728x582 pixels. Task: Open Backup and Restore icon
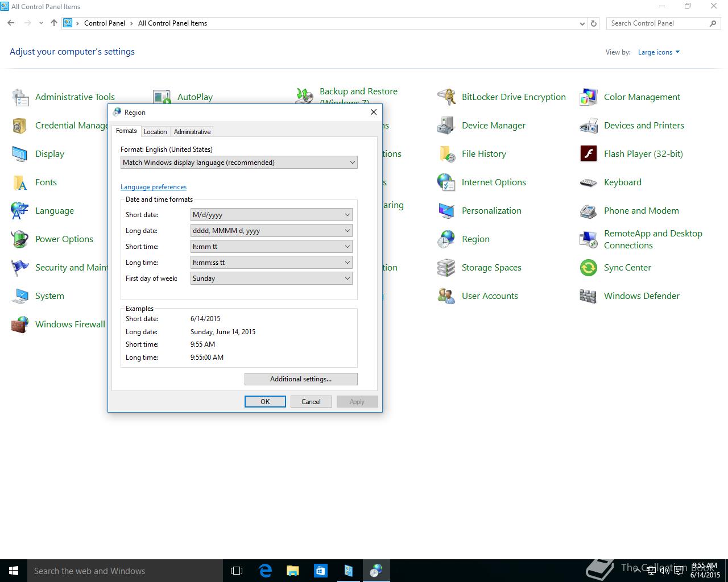click(x=304, y=96)
